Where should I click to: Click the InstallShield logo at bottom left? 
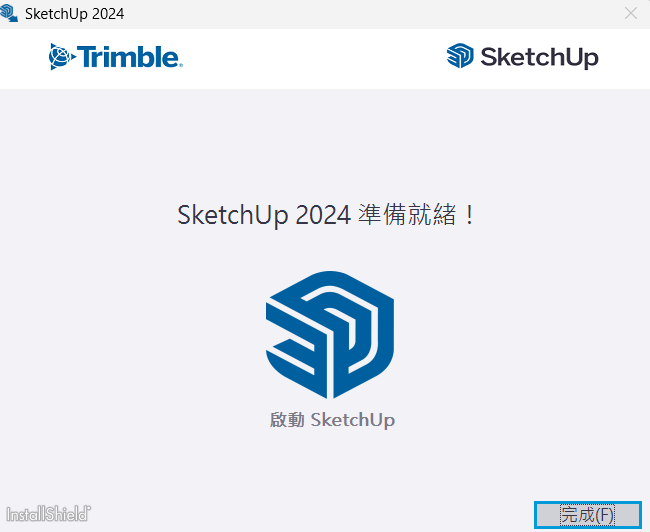[x=47, y=513]
